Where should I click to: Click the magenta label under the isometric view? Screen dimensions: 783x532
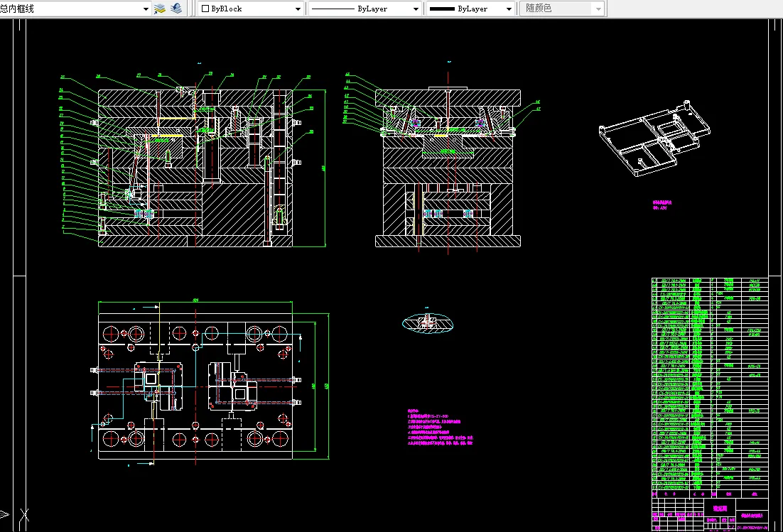click(662, 205)
